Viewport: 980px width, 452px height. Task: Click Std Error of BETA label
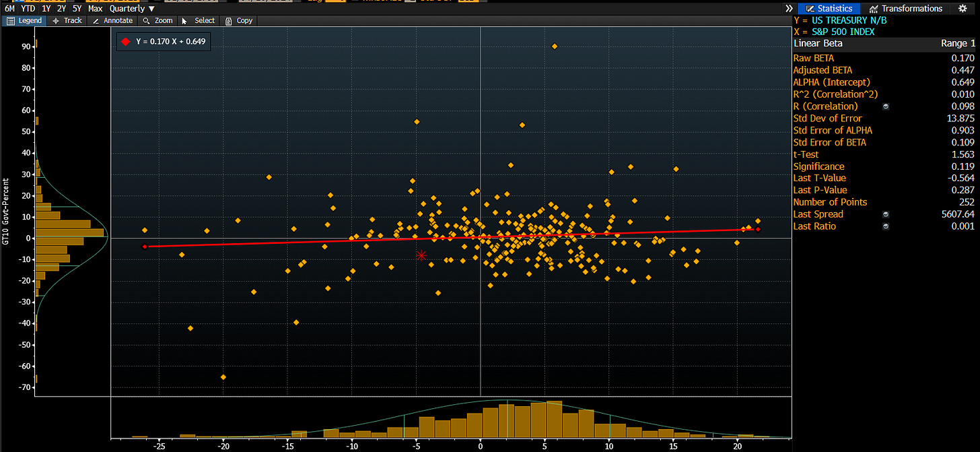[829, 142]
